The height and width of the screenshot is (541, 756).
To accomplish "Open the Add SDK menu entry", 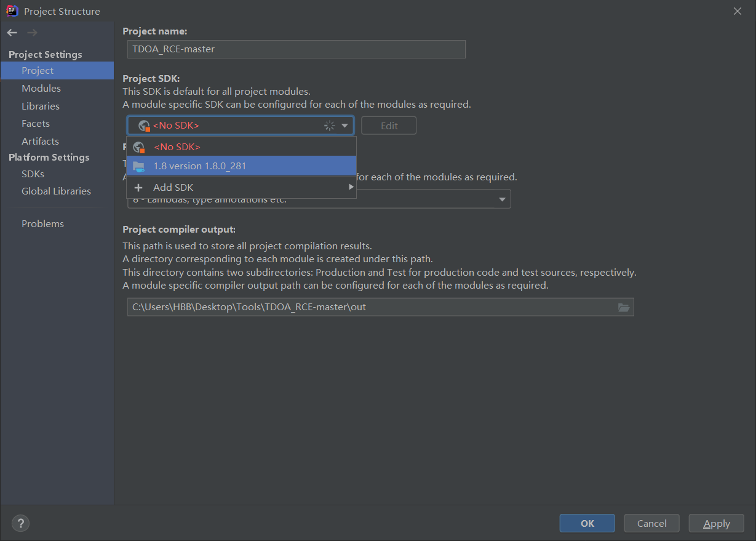I will click(241, 188).
